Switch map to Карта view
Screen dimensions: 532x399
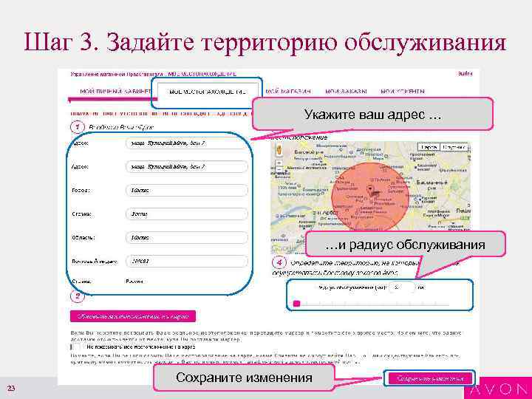(429, 147)
